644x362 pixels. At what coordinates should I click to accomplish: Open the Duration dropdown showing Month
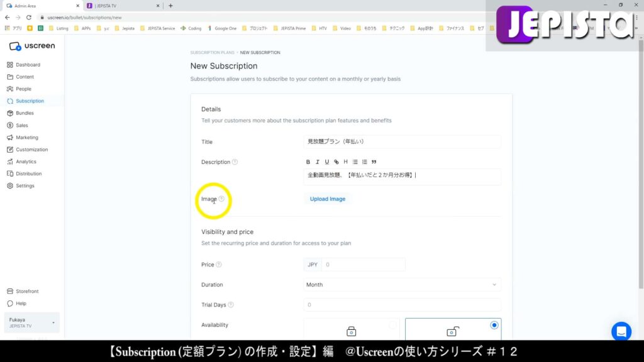[x=402, y=285]
